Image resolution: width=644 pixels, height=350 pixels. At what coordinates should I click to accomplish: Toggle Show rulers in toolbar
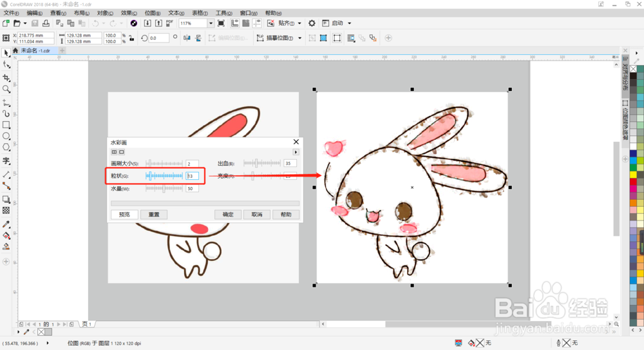(234, 23)
